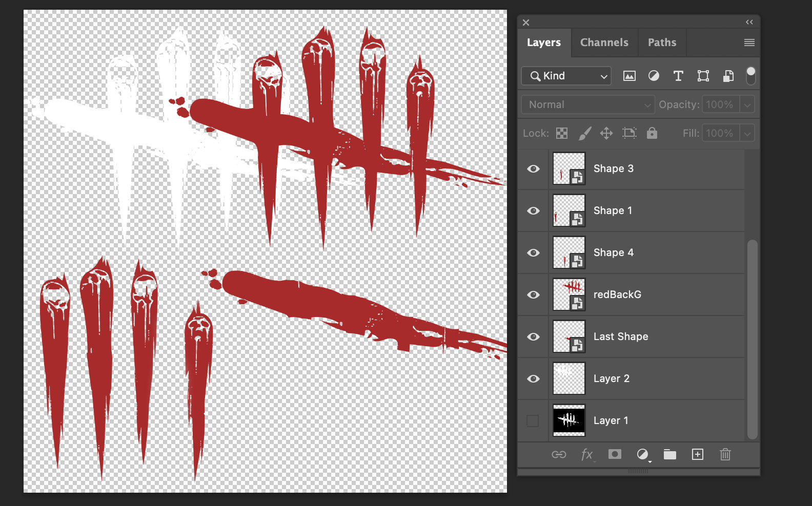The height and width of the screenshot is (506, 812).
Task: Click Link layers icon at panel bottom
Action: click(x=559, y=454)
